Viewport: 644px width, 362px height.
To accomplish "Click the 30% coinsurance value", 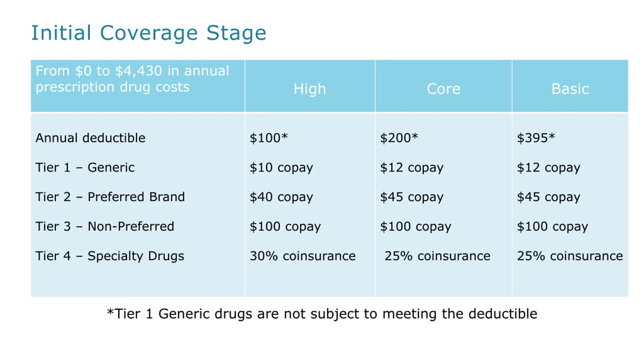I will pos(303,256).
